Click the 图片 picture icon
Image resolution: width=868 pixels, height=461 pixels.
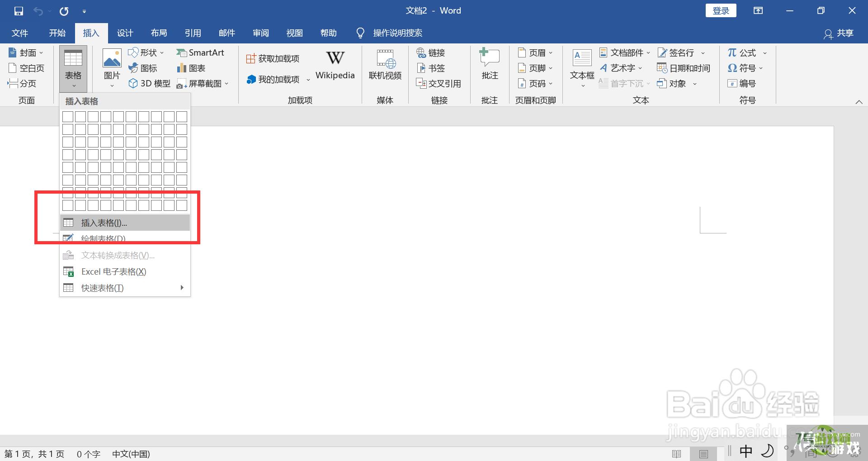pyautogui.click(x=112, y=68)
